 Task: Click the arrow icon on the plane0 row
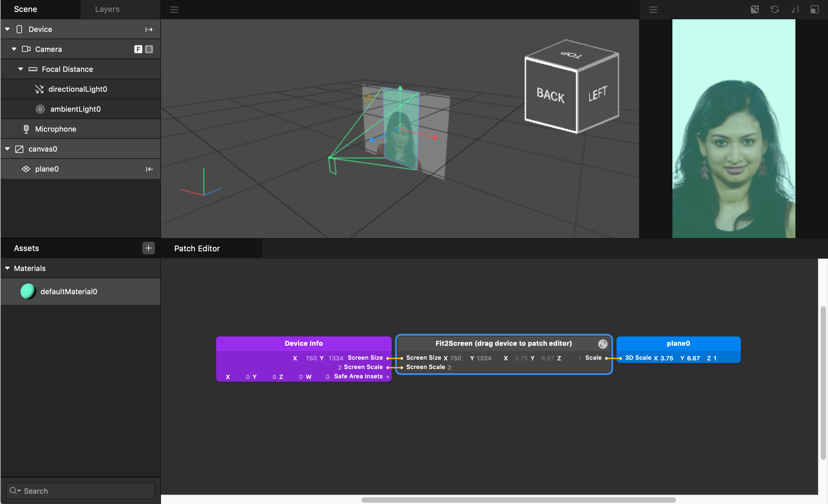coord(150,169)
